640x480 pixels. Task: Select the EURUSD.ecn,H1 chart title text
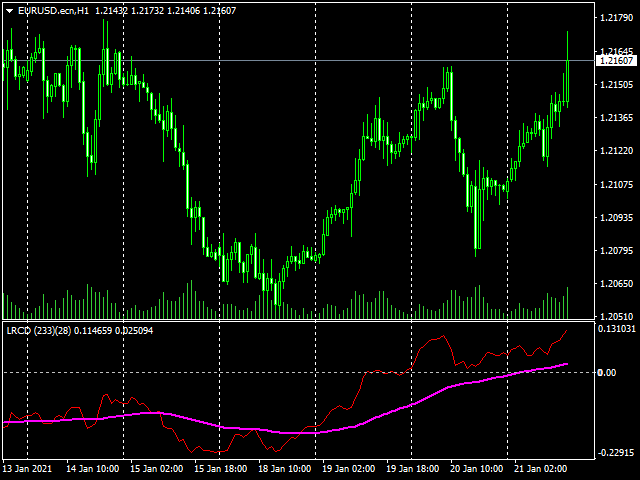click(x=53, y=11)
